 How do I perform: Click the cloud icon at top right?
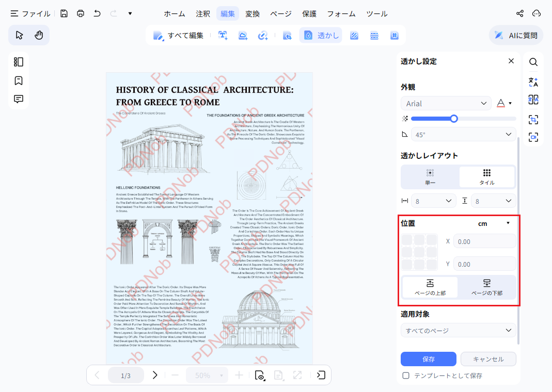click(x=536, y=14)
